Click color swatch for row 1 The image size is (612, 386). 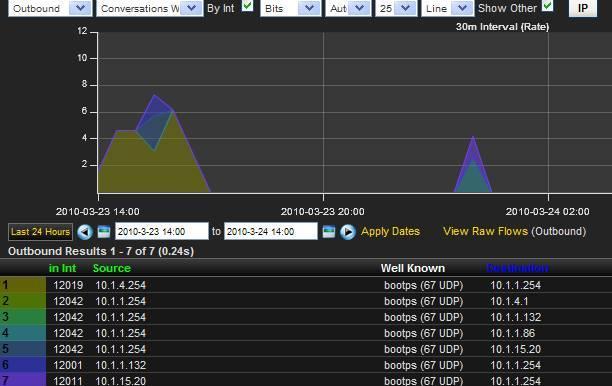[23, 285]
